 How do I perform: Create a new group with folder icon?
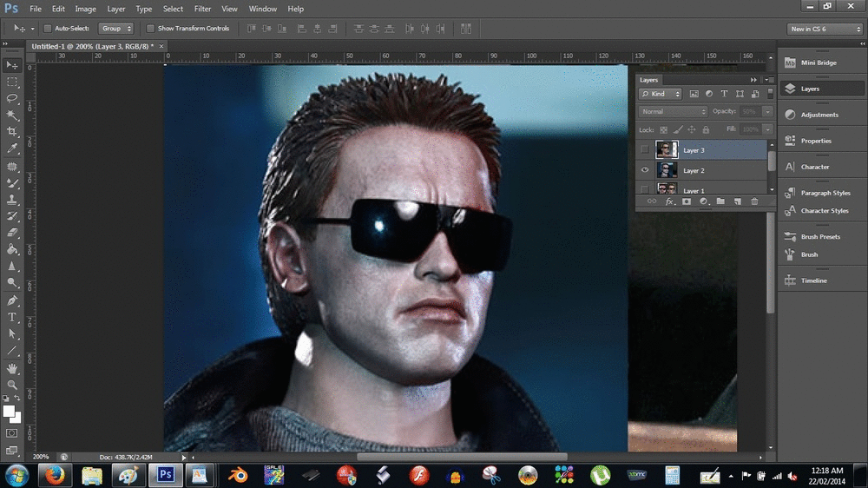pyautogui.click(x=720, y=201)
